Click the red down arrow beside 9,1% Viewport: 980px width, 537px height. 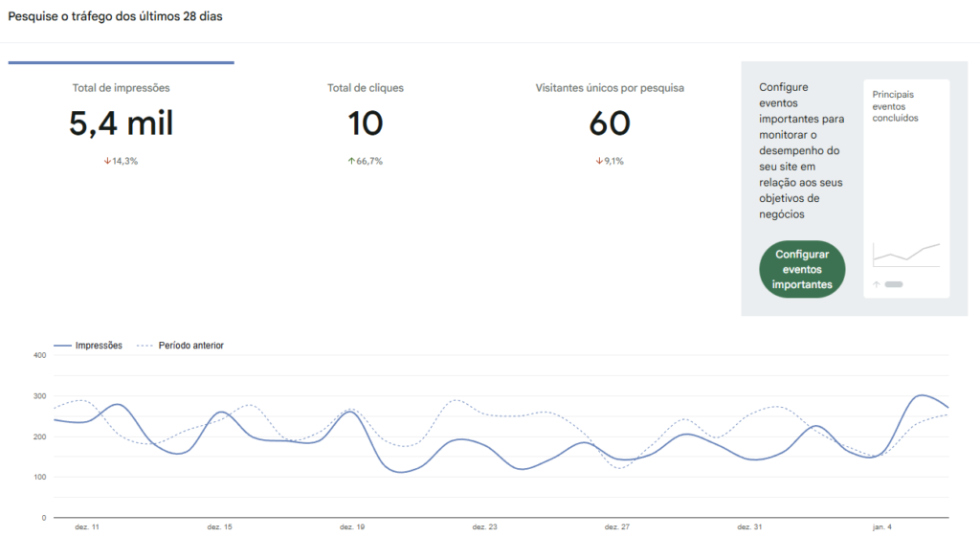coord(599,161)
